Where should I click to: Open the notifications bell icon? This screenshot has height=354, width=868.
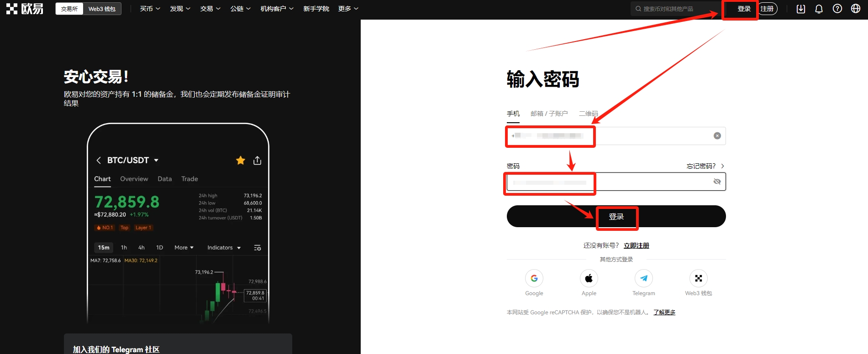(x=819, y=9)
